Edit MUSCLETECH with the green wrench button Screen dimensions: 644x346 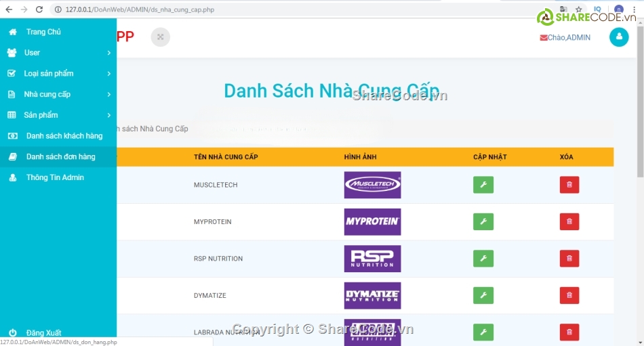(483, 185)
